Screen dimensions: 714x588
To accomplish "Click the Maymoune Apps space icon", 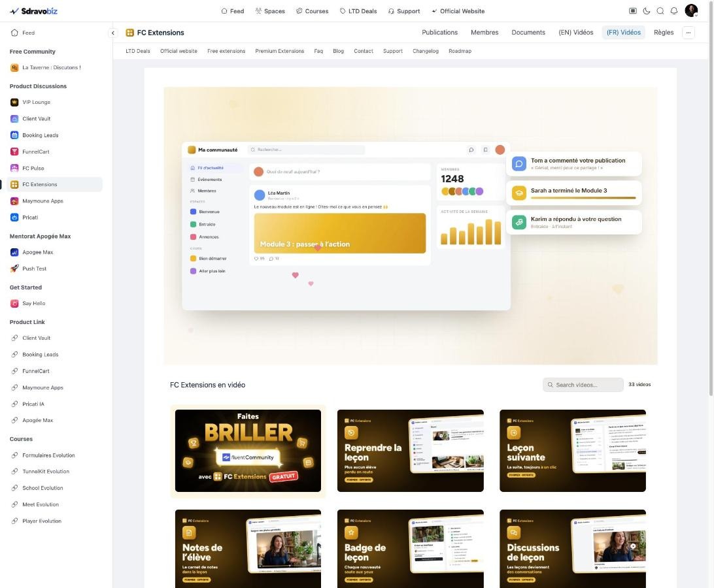I will [14, 201].
